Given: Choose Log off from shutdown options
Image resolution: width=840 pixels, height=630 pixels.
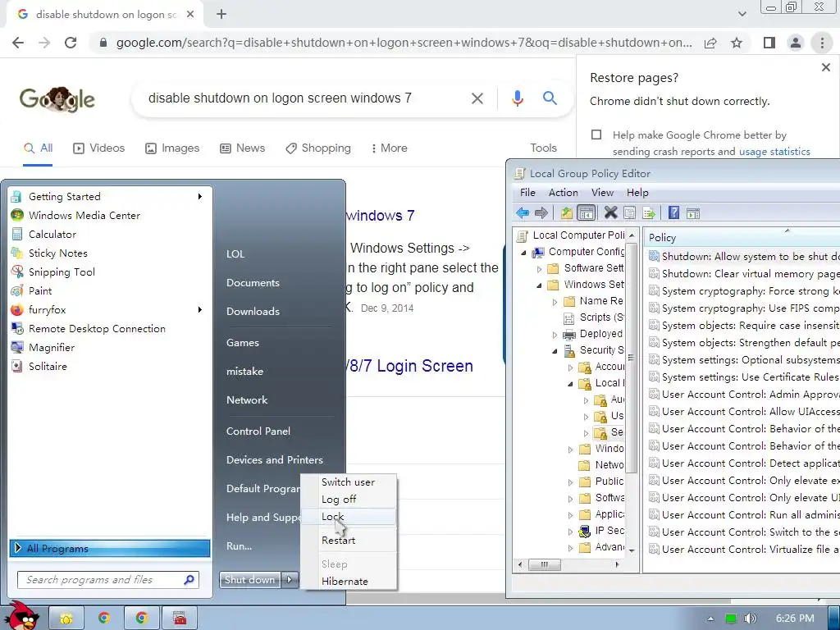Looking at the screenshot, I should (x=349, y=500).
